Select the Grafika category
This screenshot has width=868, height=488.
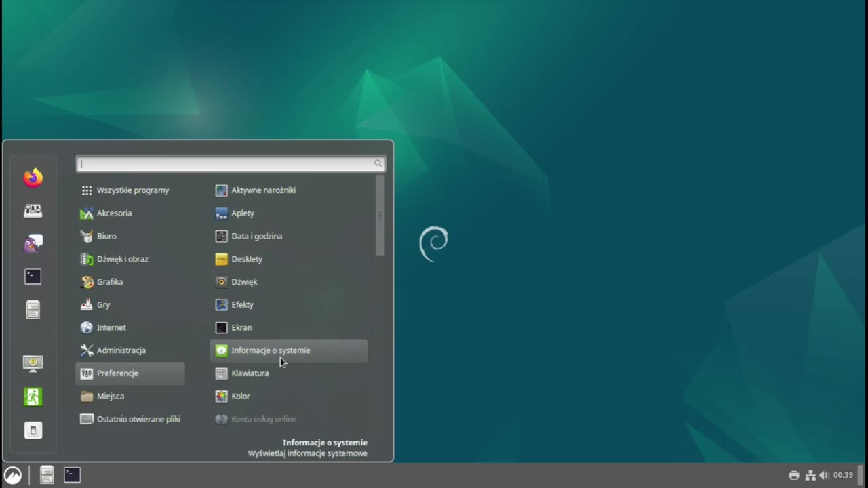pos(130,282)
